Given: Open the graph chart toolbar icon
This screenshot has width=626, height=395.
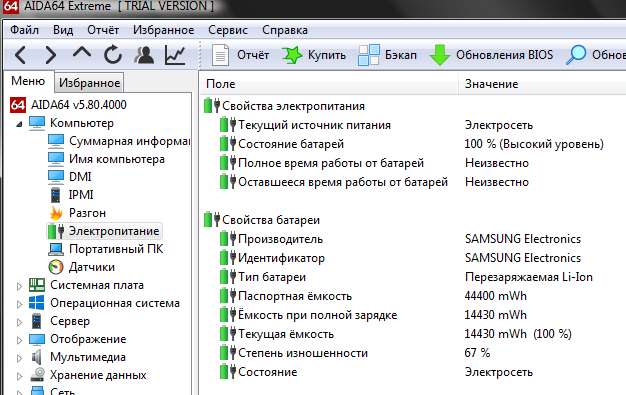Looking at the screenshot, I should (x=175, y=55).
